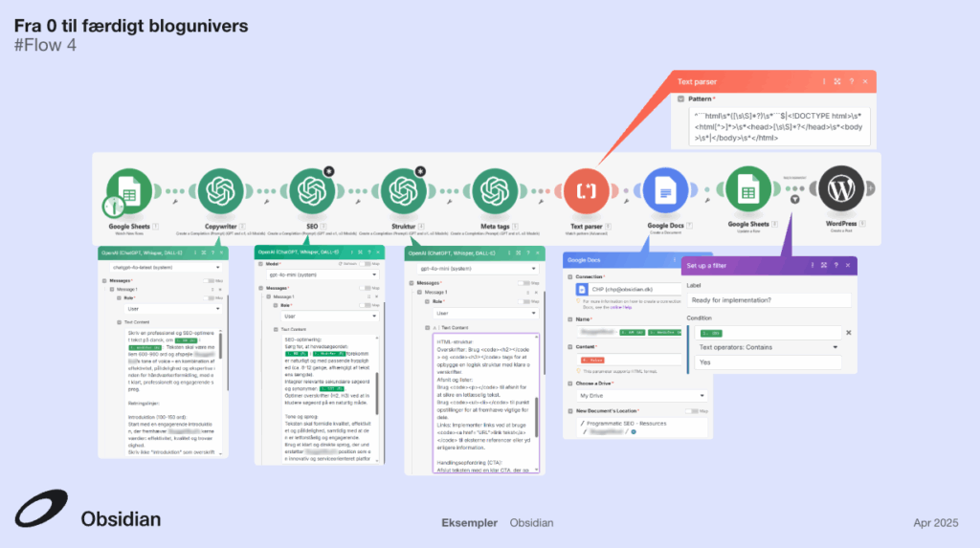Delete Message 1 in the SEO panel
This screenshot has width=980, height=548.
pos(376,296)
